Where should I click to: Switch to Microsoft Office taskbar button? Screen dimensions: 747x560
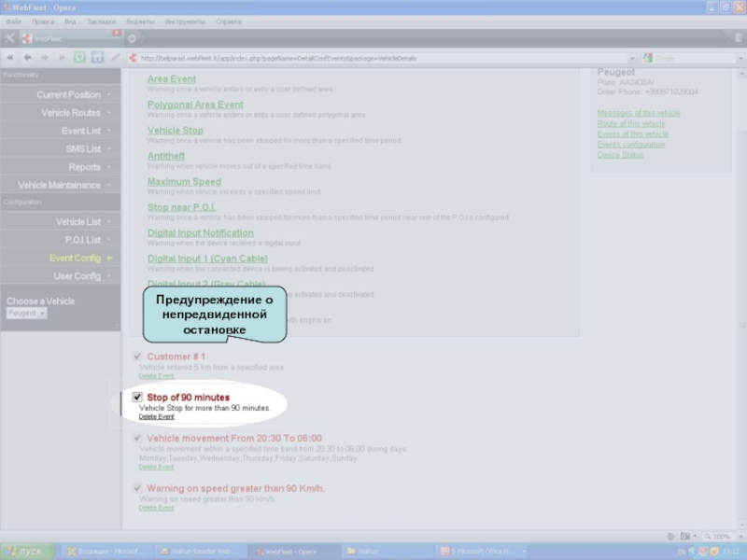482,552
